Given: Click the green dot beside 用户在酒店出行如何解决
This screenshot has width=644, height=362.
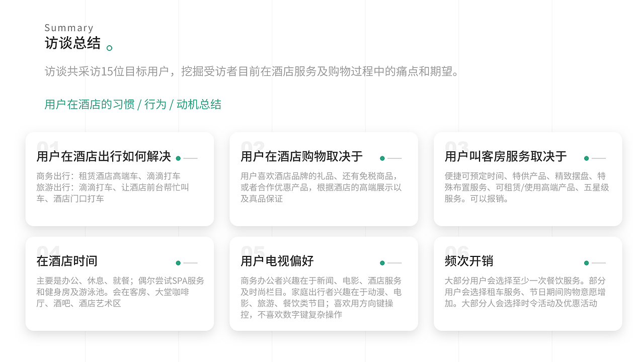Looking at the screenshot, I should click(177, 157).
